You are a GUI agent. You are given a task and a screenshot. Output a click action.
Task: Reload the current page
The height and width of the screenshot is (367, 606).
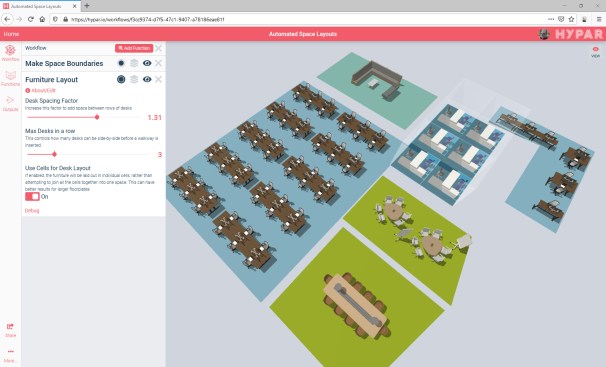(x=31, y=19)
